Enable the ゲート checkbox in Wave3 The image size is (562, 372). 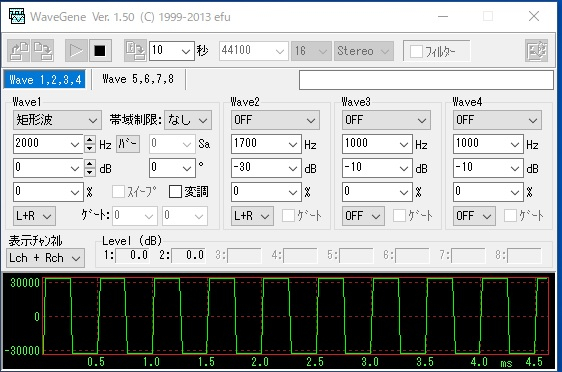399,216
